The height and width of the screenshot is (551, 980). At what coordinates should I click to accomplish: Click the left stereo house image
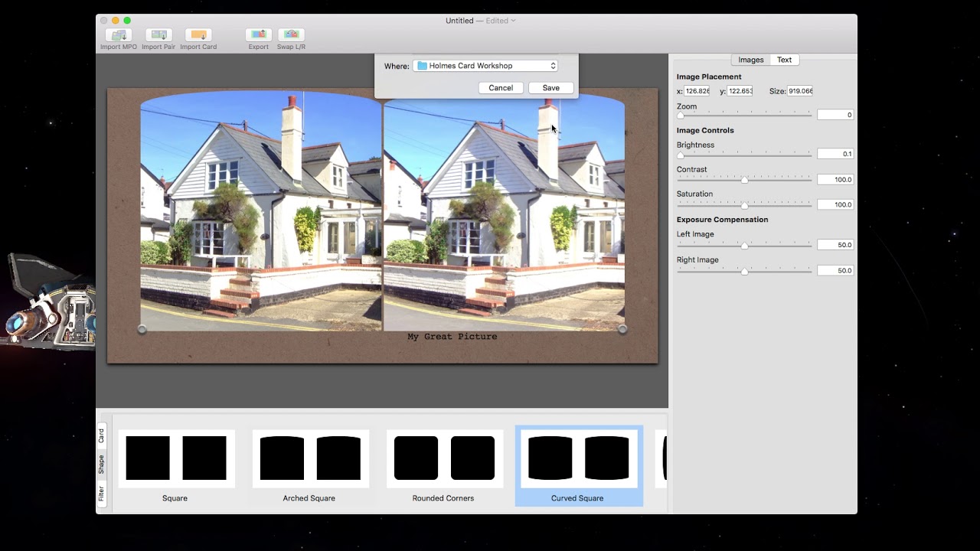(260, 212)
